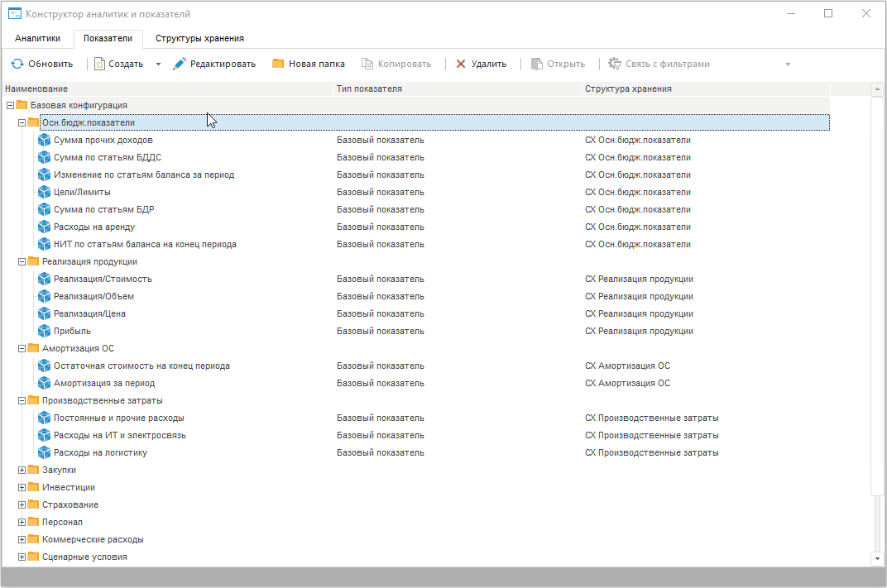Click the Refresh (Обновить) icon
This screenshot has height=588, width=887.
coord(17,64)
